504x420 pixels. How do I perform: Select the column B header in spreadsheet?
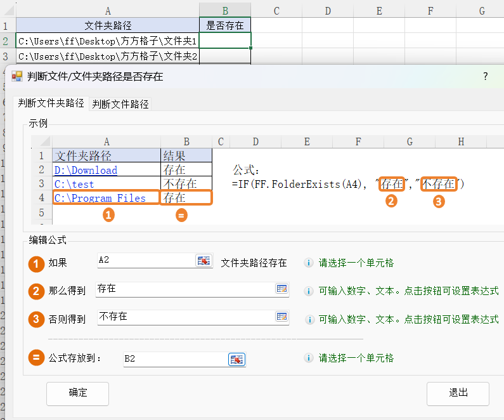225,11
